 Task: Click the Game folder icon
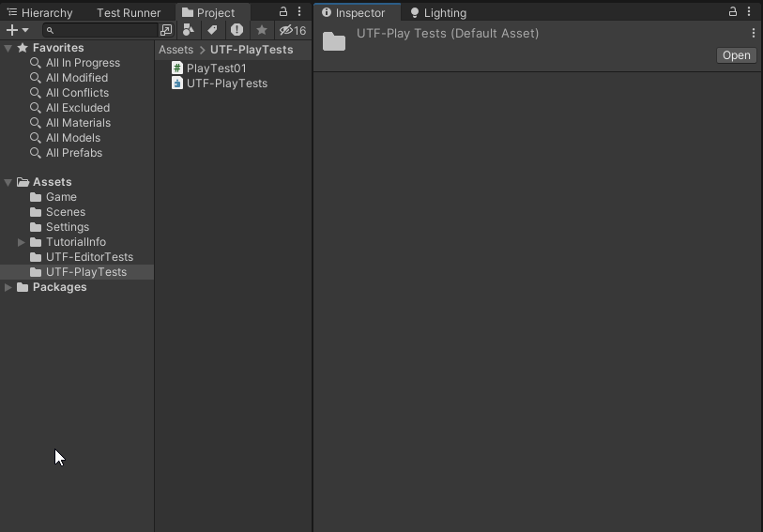coord(36,197)
